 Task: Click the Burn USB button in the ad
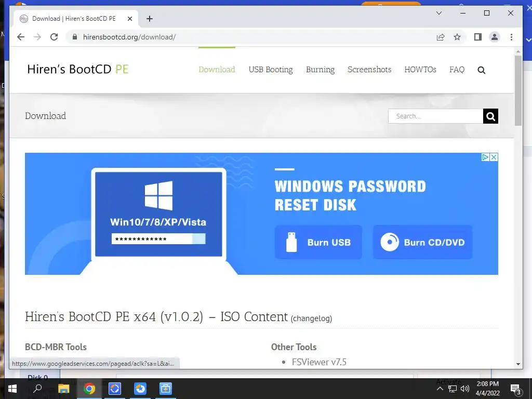pyautogui.click(x=318, y=242)
